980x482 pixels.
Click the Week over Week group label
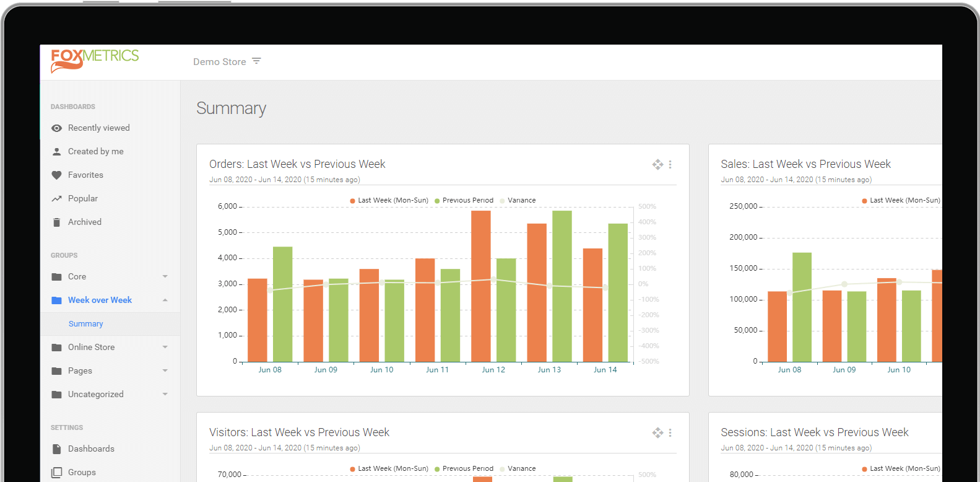pos(100,300)
